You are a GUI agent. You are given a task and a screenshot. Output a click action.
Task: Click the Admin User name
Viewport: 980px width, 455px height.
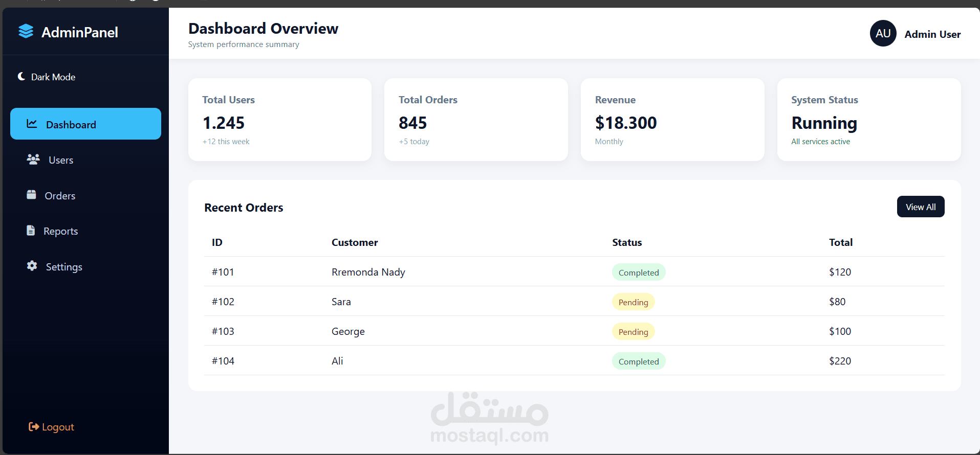(932, 34)
